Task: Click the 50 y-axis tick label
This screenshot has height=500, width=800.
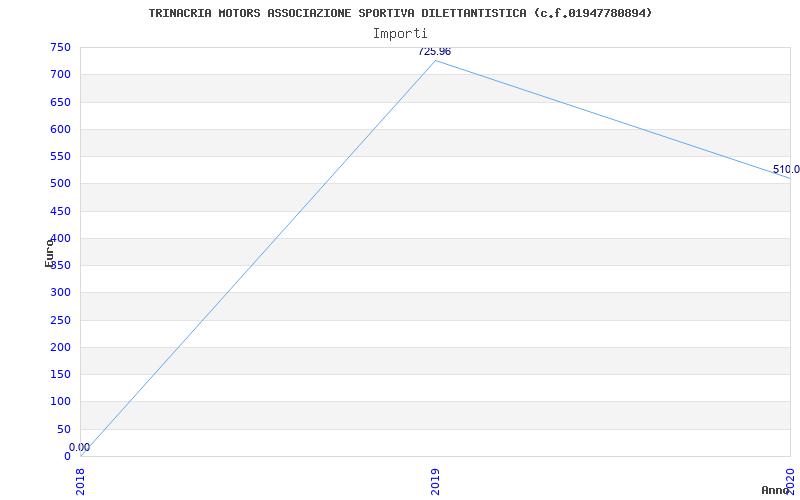Action: click(x=64, y=429)
